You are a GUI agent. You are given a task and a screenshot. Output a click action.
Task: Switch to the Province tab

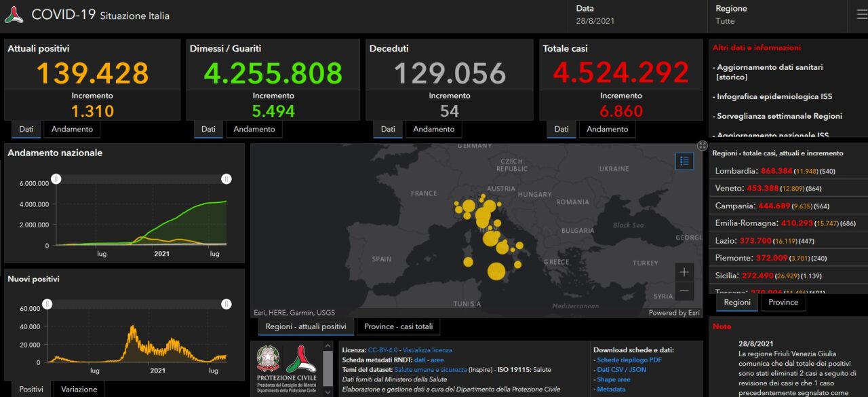click(x=783, y=303)
